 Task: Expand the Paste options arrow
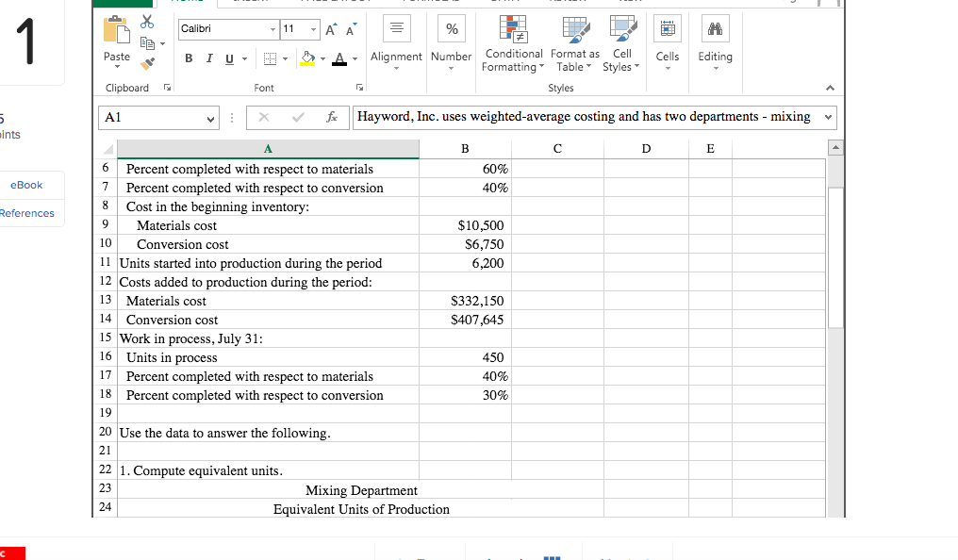(117, 67)
